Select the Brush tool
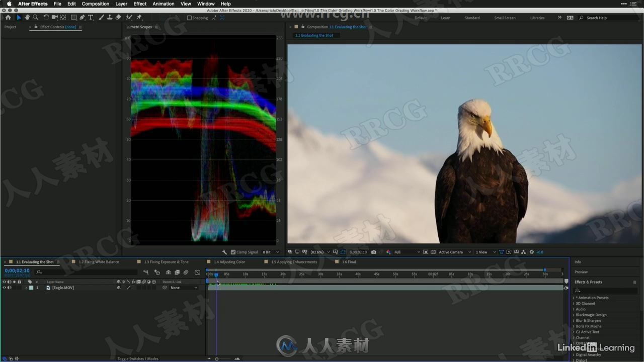Viewport: 644px width, 362px height. pos(101,17)
